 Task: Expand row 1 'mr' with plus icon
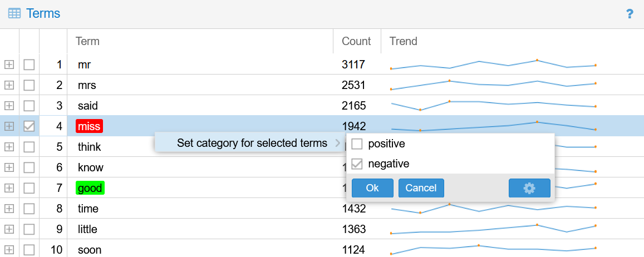tap(9, 65)
